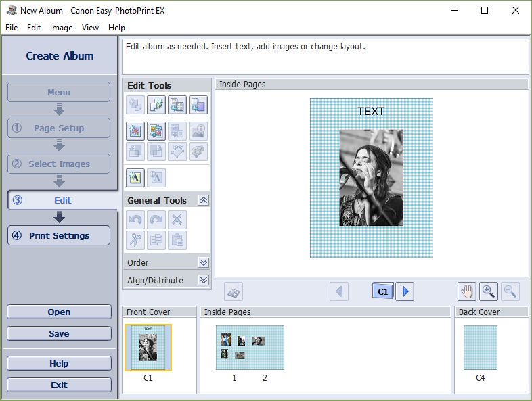Expand the Align/Distribute section
The width and height of the screenshot is (532, 401).
[204, 281]
